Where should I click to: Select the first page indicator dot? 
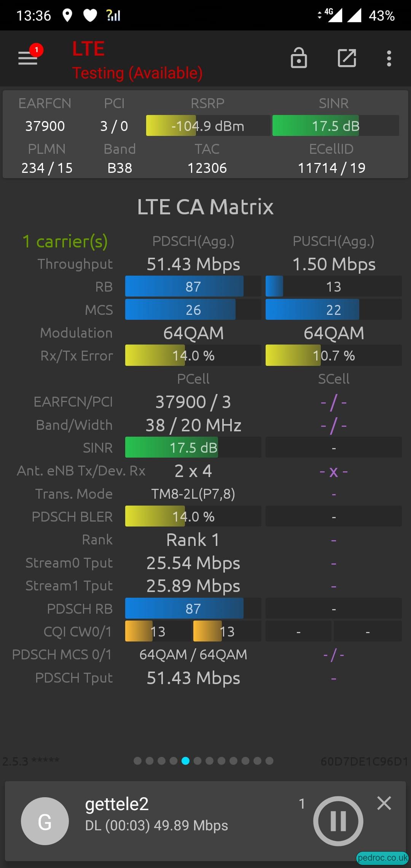click(x=138, y=761)
